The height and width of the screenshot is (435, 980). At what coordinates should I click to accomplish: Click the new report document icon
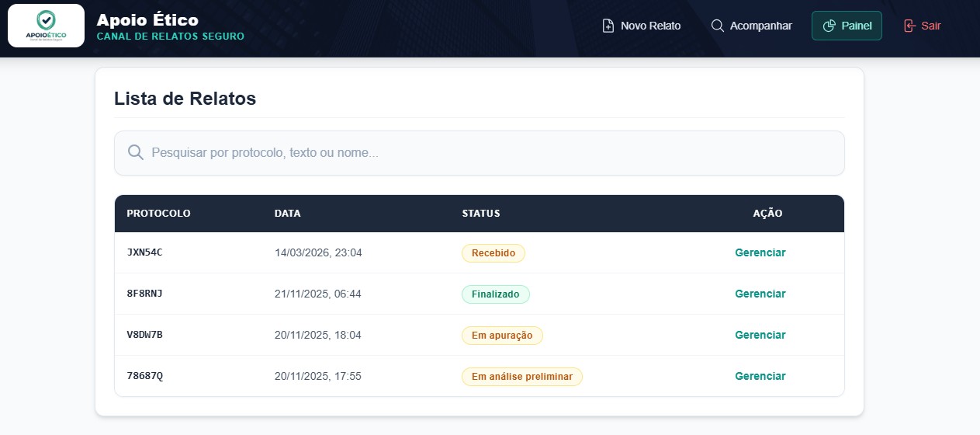tap(608, 26)
